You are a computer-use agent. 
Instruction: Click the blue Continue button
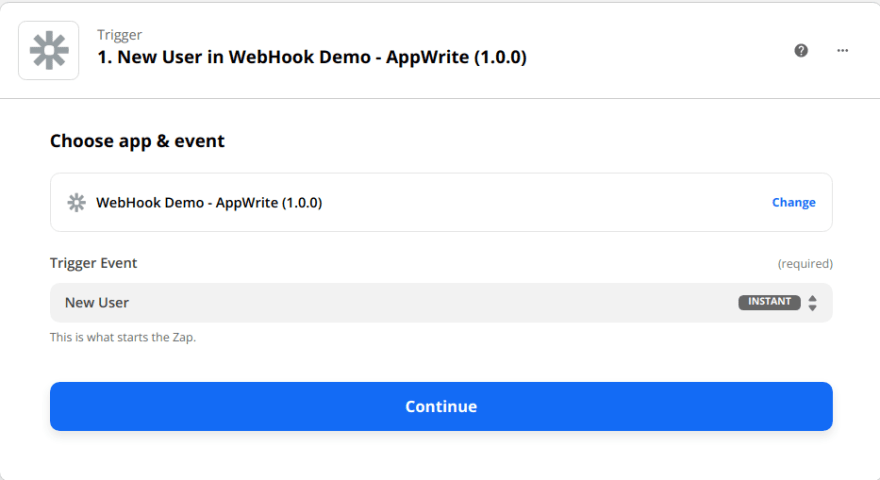pos(441,406)
